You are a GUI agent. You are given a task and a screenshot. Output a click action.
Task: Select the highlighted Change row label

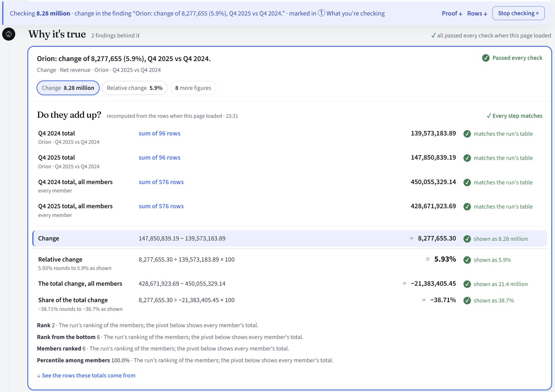[49, 238]
